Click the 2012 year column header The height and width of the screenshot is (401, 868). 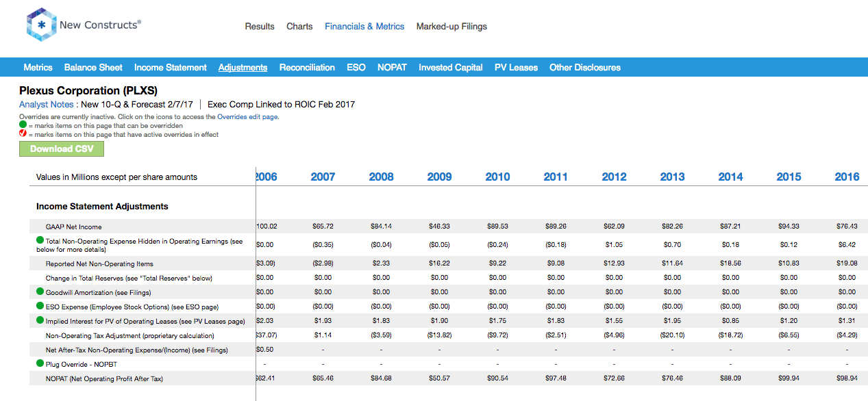click(x=614, y=177)
